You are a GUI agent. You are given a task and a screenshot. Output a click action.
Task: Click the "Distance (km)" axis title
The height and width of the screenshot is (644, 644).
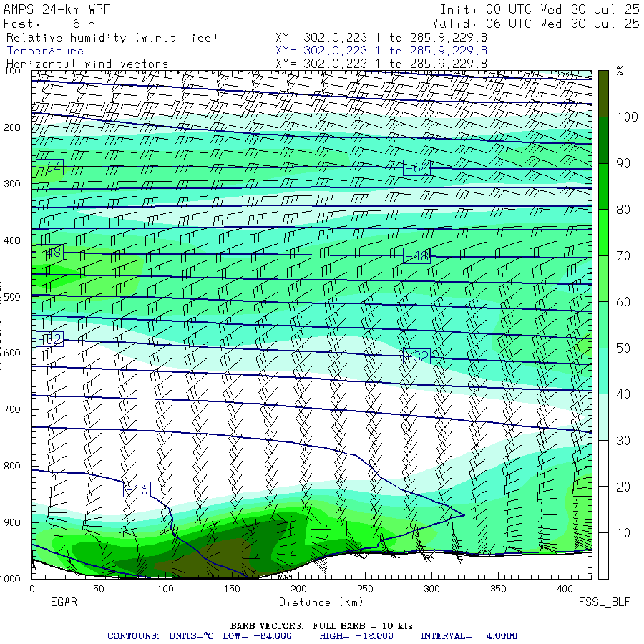[321, 602]
